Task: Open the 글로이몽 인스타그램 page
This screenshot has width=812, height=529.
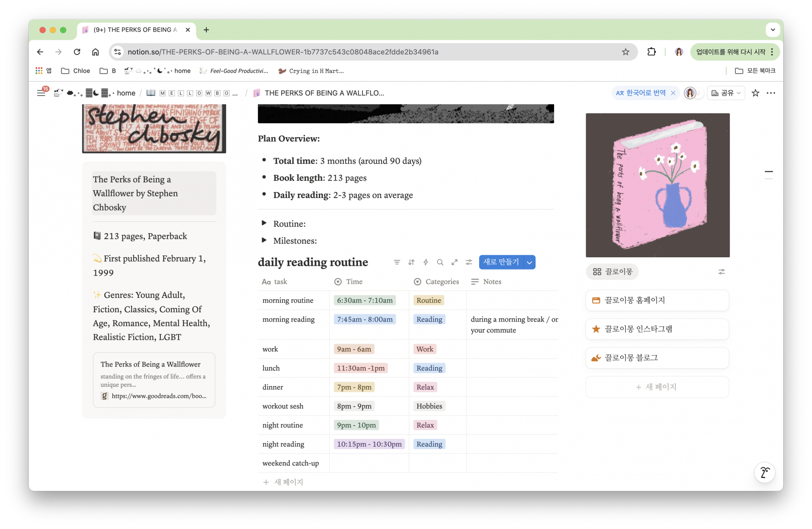Action: point(657,329)
